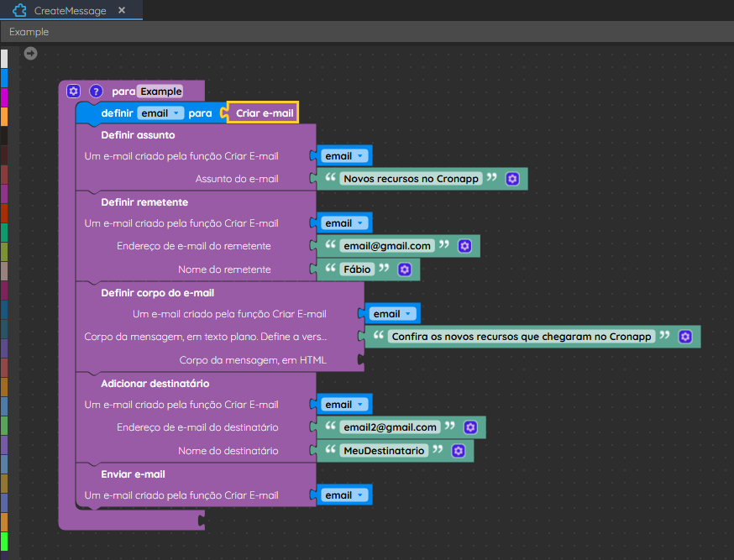Viewport: 734px width, 560px height.
Task: Click the 'Assunto do e-mail' parameter label
Action: point(237,179)
